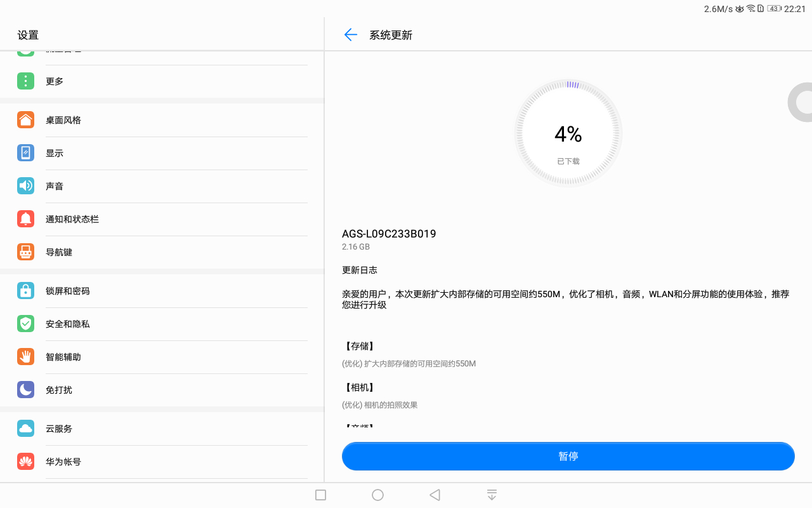Select the 智能辅助 hand icon

click(25, 357)
